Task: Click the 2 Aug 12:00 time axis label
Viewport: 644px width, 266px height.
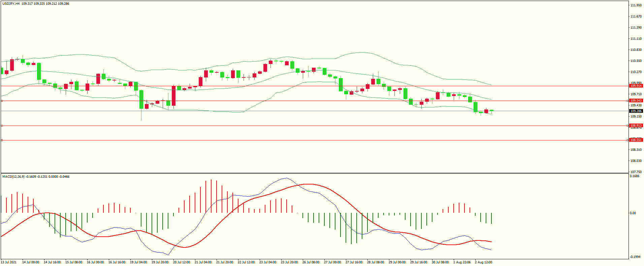Action: pos(483,262)
